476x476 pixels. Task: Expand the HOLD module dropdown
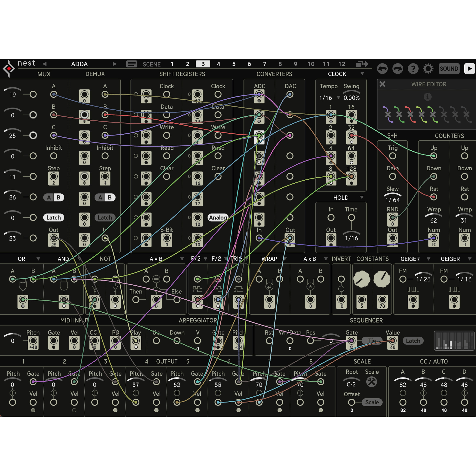pos(362,197)
